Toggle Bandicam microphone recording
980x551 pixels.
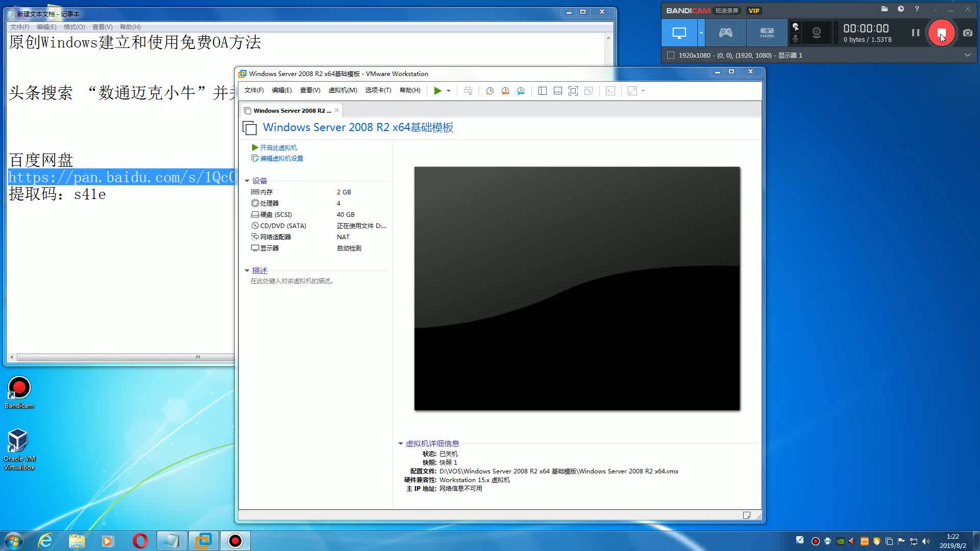click(795, 39)
